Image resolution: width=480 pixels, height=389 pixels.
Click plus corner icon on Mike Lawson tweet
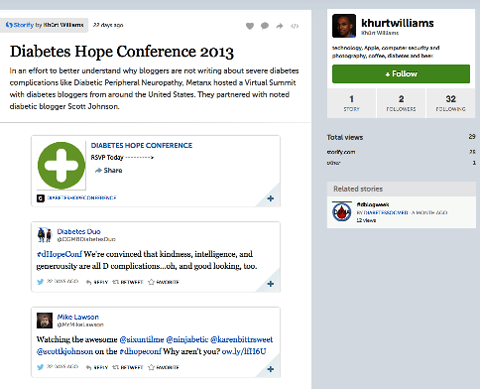[270, 369]
